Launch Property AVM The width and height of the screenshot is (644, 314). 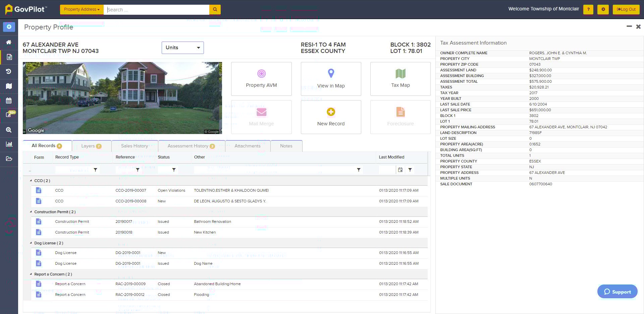click(261, 78)
